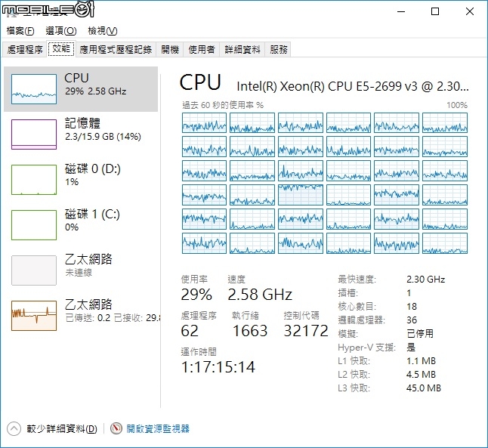Select the 效能 tab
Screen dimensions: 488x448
61,48
